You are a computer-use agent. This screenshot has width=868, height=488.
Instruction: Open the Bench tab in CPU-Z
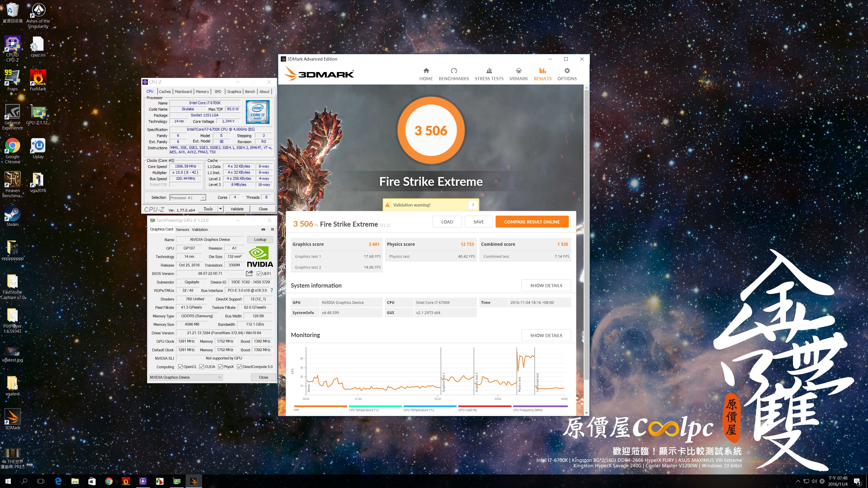(x=250, y=91)
